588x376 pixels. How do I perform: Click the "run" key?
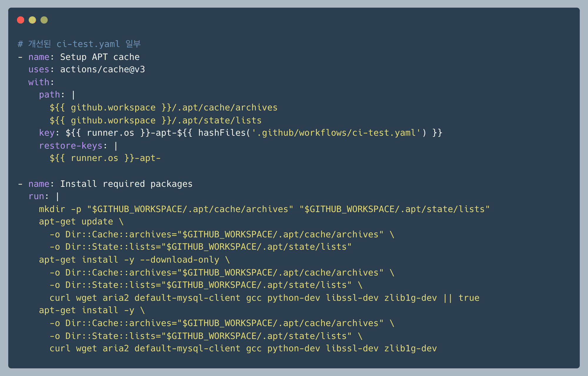[36, 197]
